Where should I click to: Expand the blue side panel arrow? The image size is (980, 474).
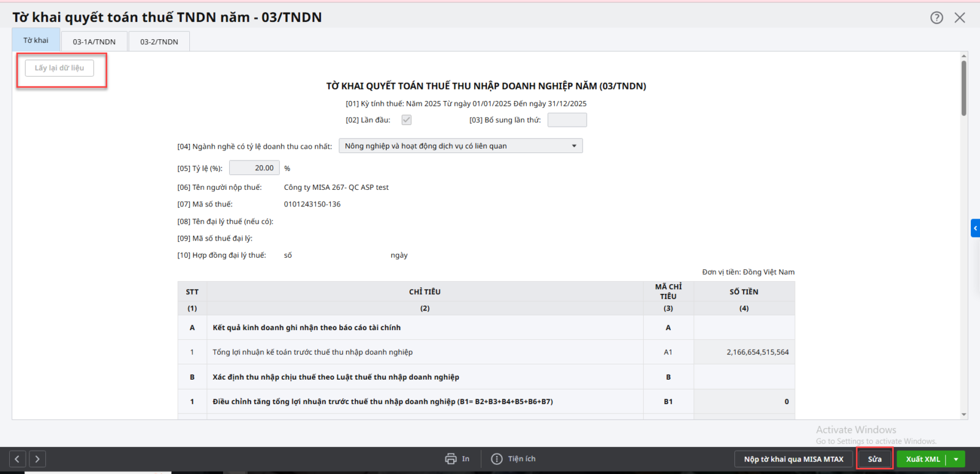click(x=975, y=228)
